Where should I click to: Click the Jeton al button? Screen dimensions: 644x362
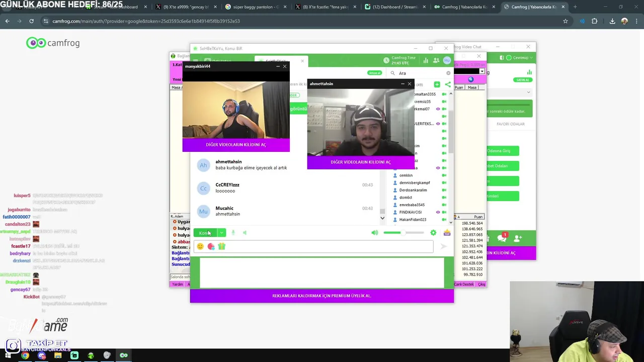tap(374, 73)
